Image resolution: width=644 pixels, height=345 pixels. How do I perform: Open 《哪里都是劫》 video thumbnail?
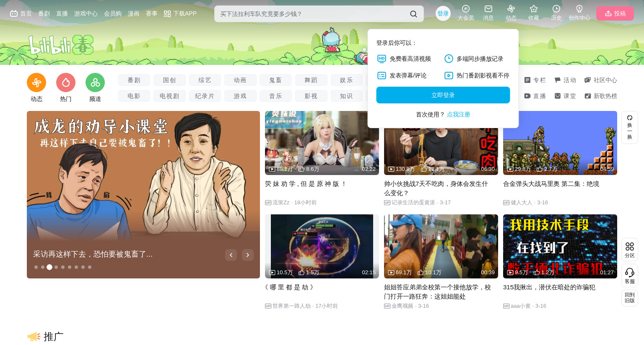322,246
